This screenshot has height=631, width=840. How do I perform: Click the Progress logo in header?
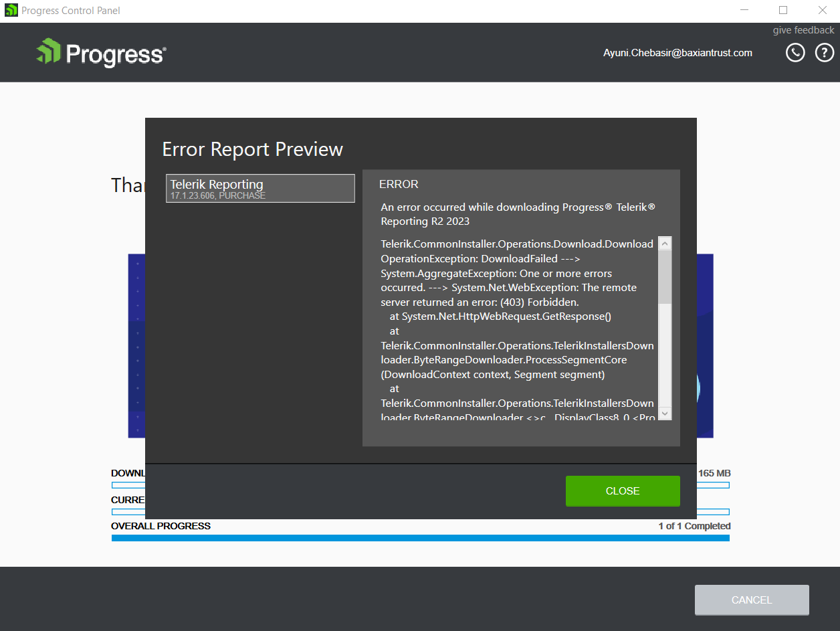tap(102, 53)
